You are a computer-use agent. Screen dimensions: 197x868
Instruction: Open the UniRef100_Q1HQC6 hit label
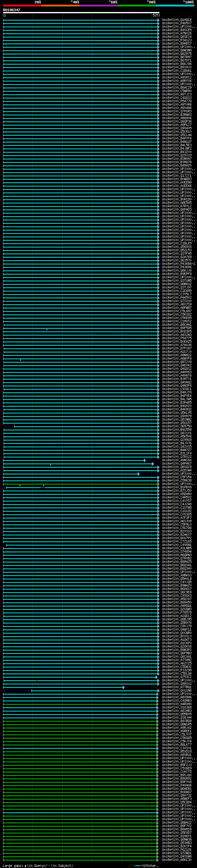click(177, 20)
